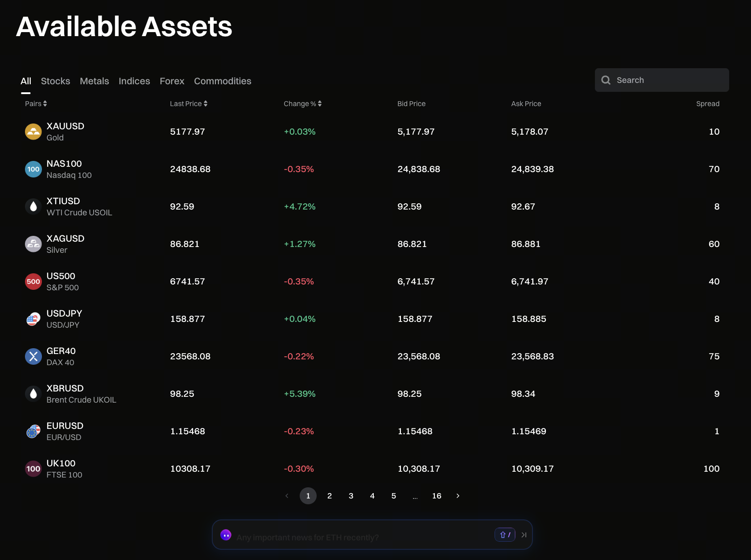Click the Nasdaq 100 asset icon

coord(33,169)
